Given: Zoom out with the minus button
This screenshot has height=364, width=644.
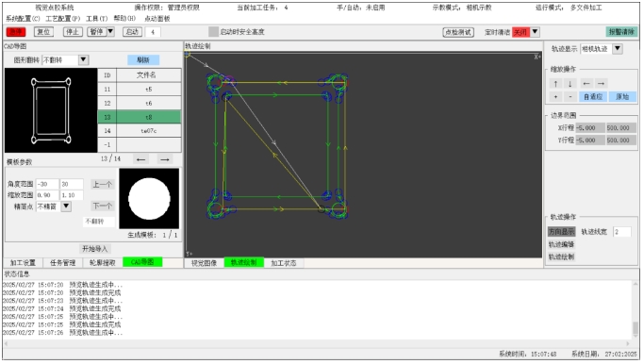Looking at the screenshot, I should (x=570, y=97).
